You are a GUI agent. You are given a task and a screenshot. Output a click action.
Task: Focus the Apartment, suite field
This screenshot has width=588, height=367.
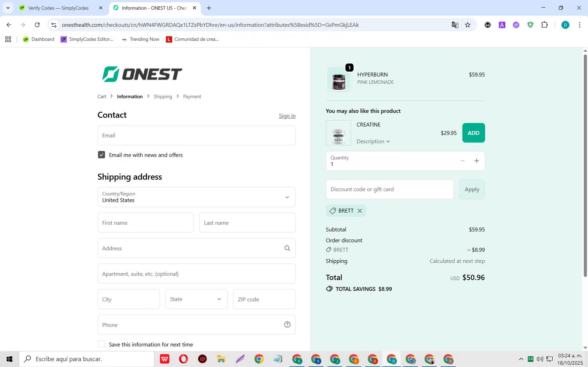click(196, 273)
